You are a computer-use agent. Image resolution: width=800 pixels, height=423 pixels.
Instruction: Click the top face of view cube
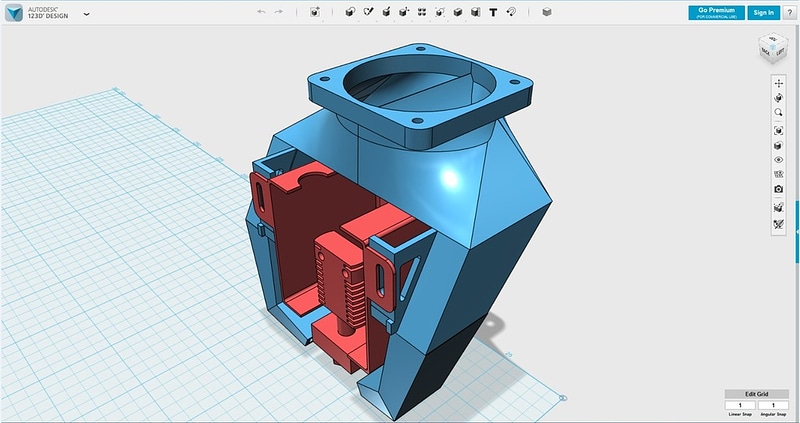(x=774, y=39)
